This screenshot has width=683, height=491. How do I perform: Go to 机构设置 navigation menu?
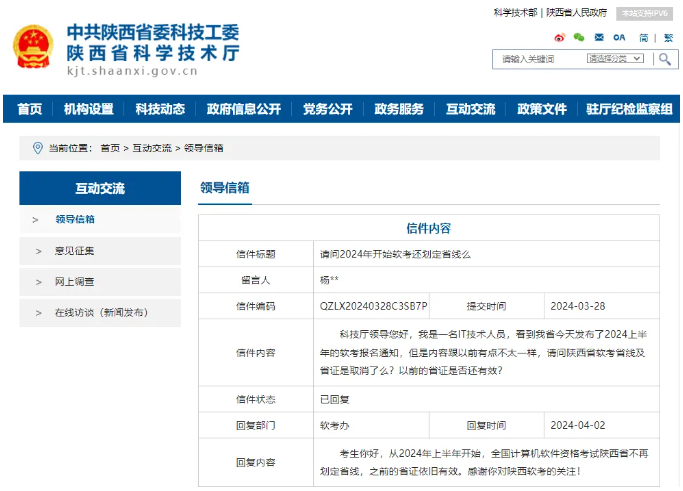89,109
